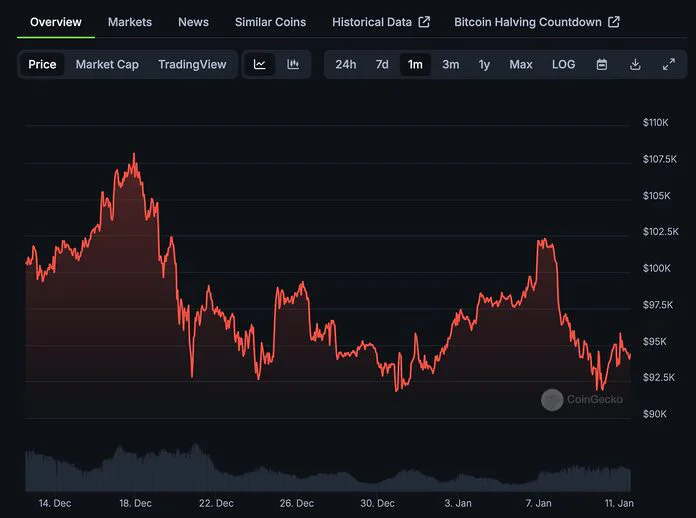Click the 14. Dec date label
The image size is (696, 518).
(x=55, y=503)
